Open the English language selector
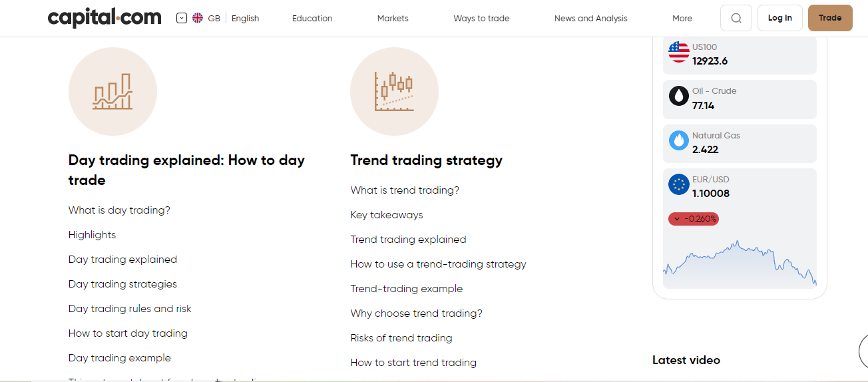This screenshot has height=382, width=868. click(245, 18)
